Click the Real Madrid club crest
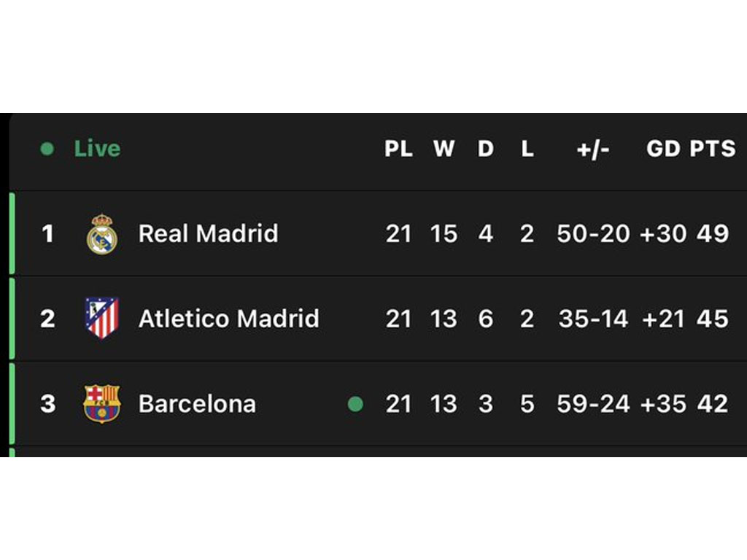Image resolution: width=747 pixels, height=560 pixels. [101, 234]
